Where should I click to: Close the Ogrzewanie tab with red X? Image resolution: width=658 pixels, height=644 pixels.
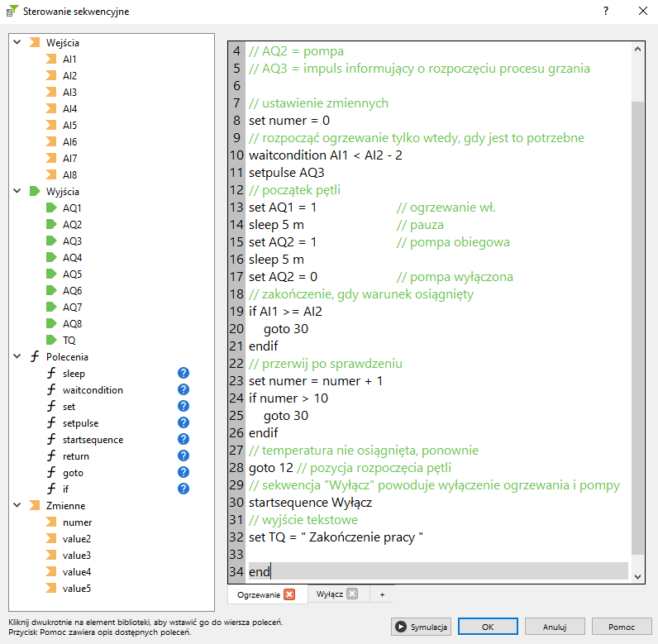[x=289, y=594]
